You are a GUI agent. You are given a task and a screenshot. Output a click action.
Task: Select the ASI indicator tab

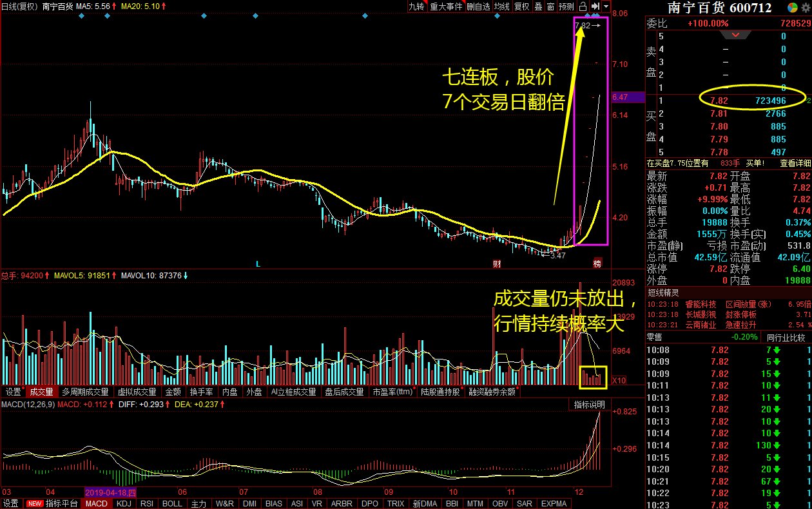point(297,503)
